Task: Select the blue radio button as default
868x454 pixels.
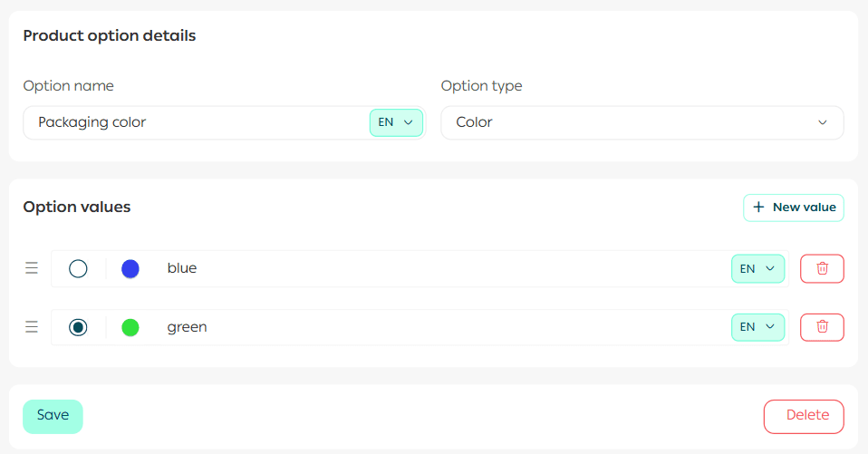Action: click(x=79, y=268)
